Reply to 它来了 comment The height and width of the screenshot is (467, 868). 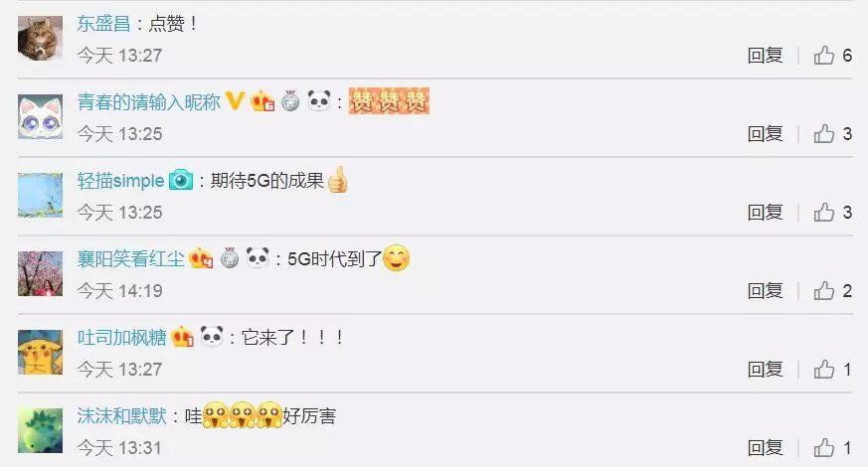(x=765, y=370)
